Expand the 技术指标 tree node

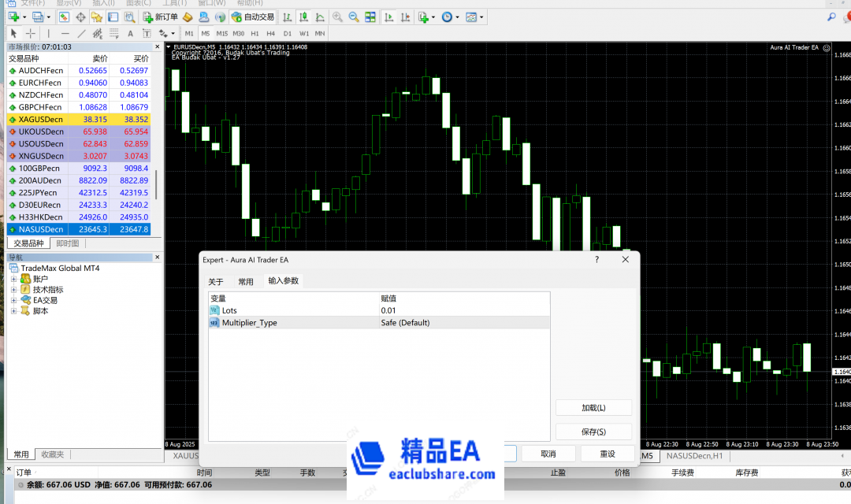click(13, 290)
